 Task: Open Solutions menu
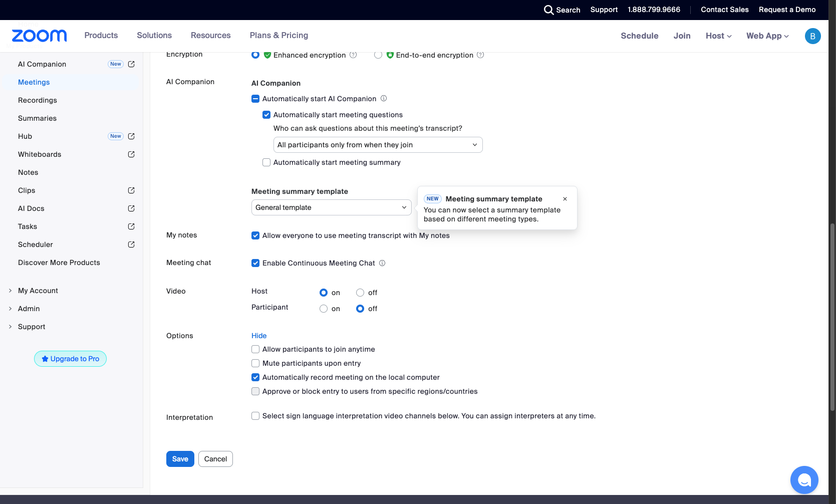tap(154, 36)
